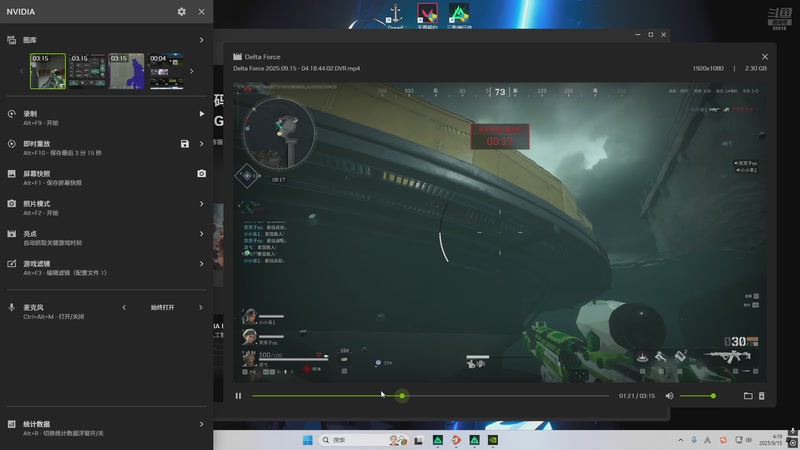Close the Delta Force video viewer
This screenshot has width=800, height=450.
tap(765, 57)
